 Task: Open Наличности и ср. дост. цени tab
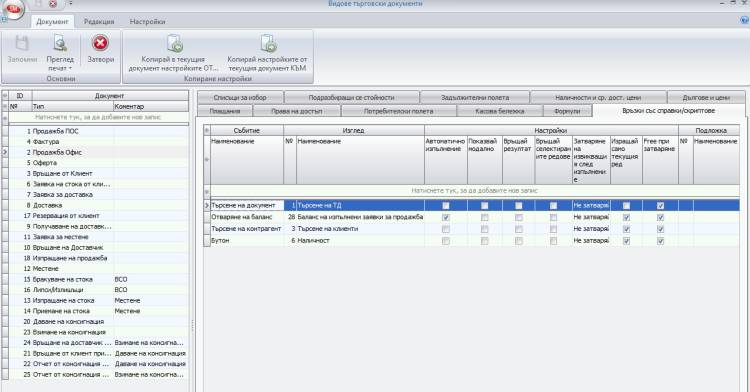tap(598, 98)
